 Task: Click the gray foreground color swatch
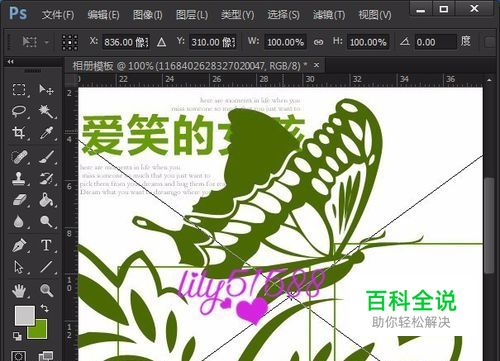pyautogui.click(x=25, y=315)
